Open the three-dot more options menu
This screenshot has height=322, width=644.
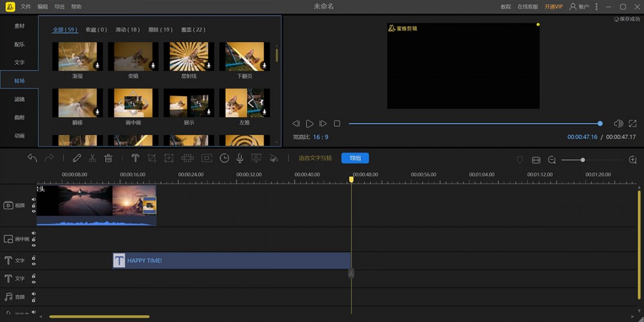point(596,7)
